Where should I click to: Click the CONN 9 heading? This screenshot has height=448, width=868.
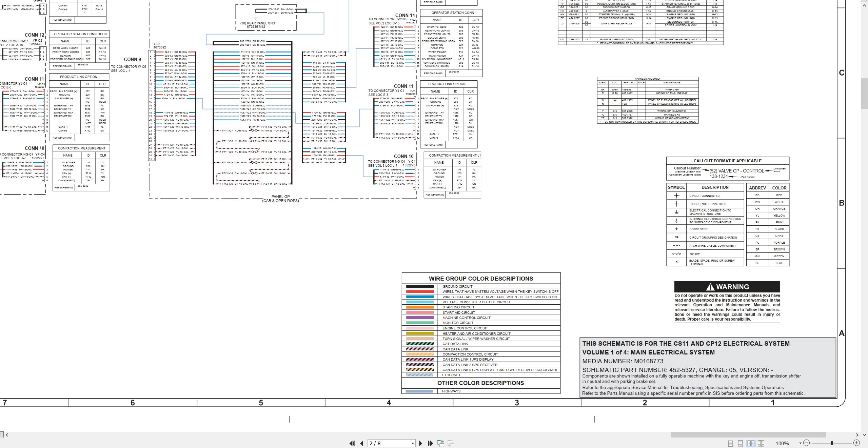[x=132, y=59]
